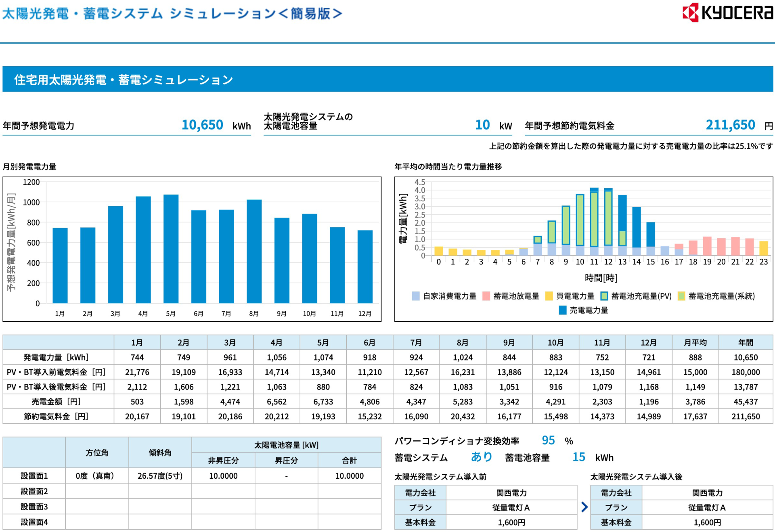Viewport: 775px width, 532px height.
Task: Click the 非昇圧分 cell 10.0000 in 設置面1 row
Action: tap(223, 476)
